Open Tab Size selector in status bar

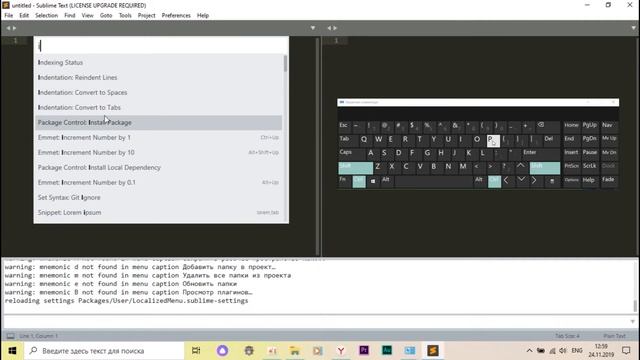point(567,336)
